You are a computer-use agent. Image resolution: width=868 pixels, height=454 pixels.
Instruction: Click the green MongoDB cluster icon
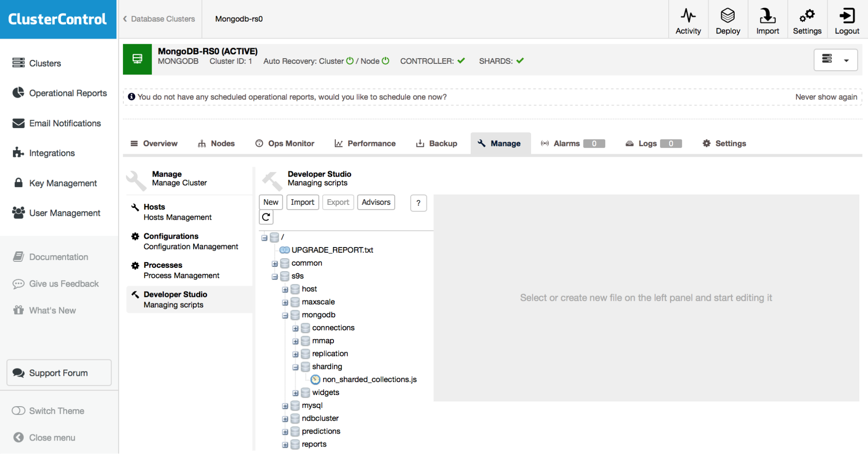[x=137, y=59]
